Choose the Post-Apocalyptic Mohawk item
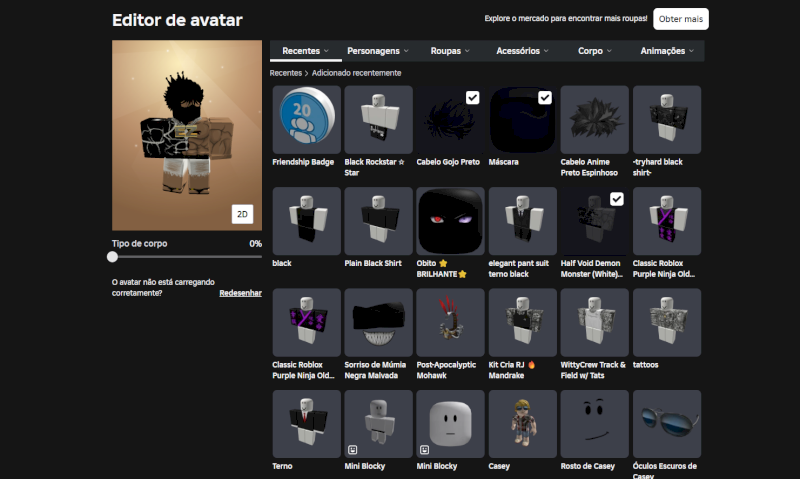Screen dimensions: 800x479 450,323
